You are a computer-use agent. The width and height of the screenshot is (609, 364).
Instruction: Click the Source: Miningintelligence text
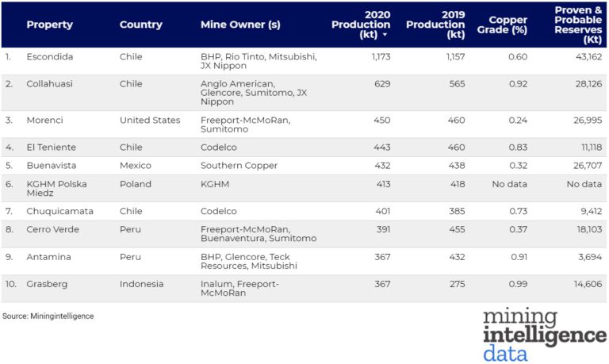click(48, 316)
